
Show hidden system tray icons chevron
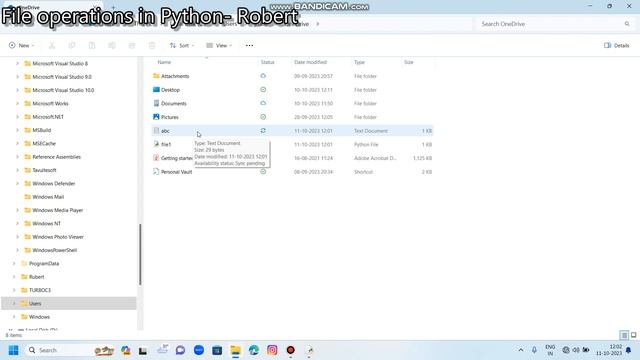tap(521, 350)
